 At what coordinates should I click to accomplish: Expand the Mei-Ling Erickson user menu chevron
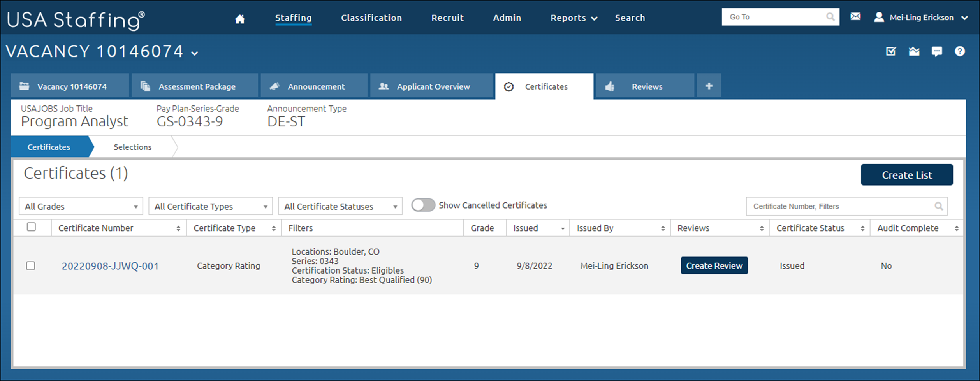[964, 18]
